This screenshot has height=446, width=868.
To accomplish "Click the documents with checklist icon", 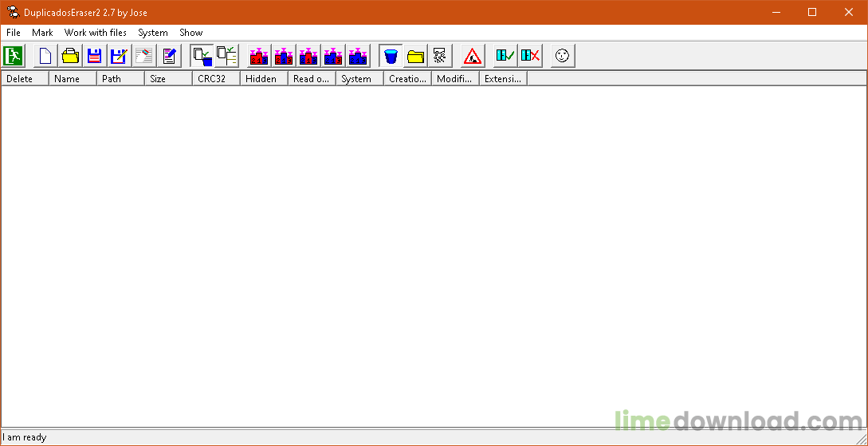I will pyautogui.click(x=227, y=56).
